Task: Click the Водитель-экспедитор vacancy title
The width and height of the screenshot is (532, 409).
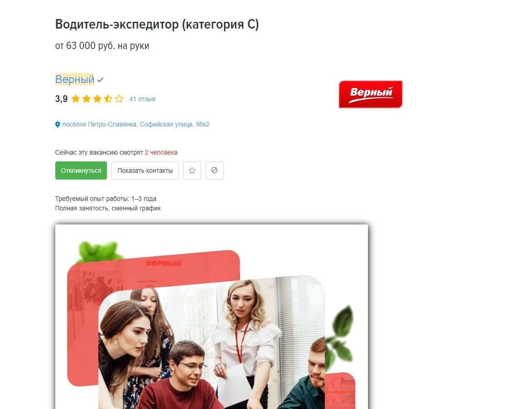Action: 157,24
